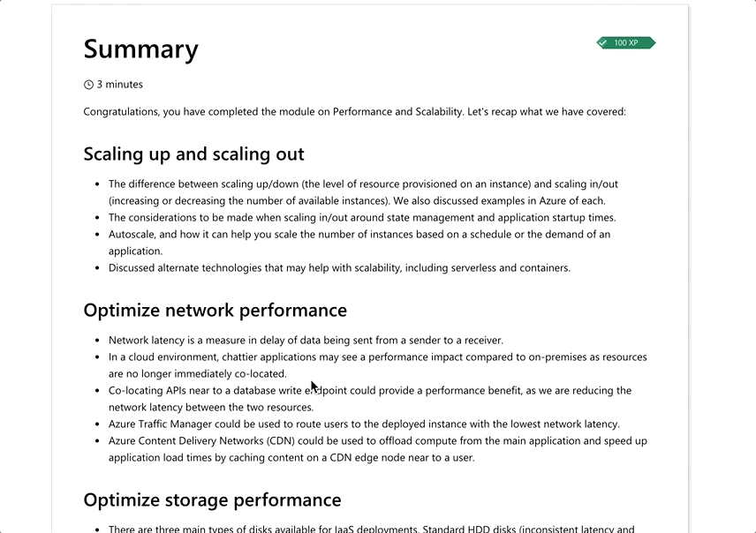756x533 pixels.
Task: Click the bullet about chattier applications
Action: point(377,365)
